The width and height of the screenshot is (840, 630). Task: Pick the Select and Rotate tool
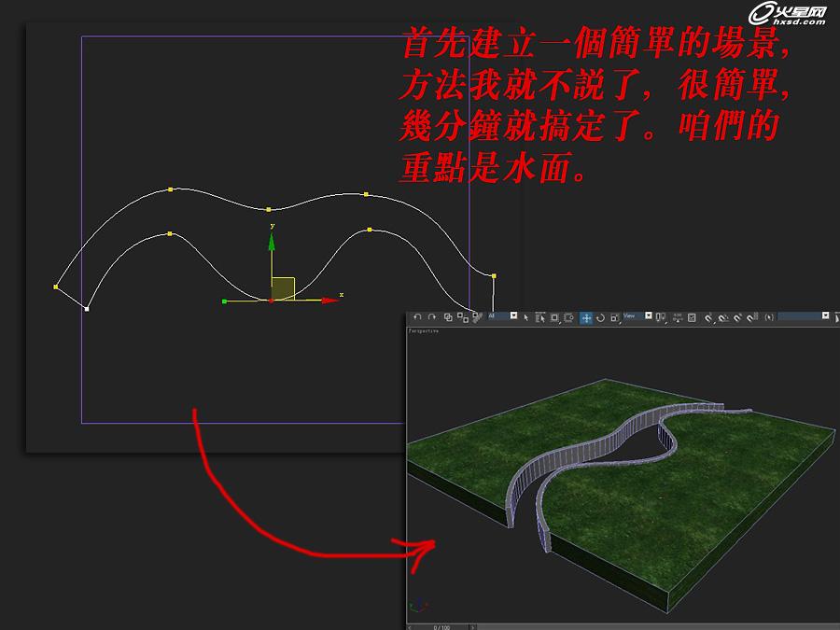(600, 317)
